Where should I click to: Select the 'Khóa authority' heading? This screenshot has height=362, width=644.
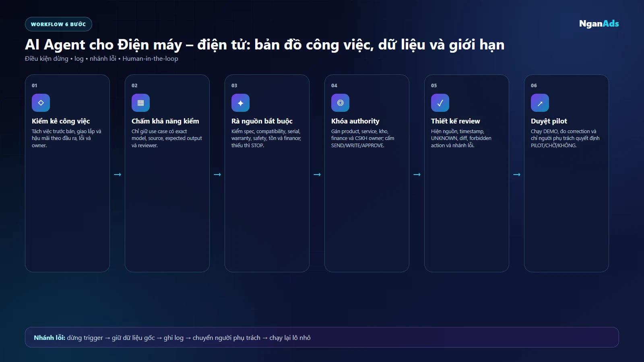pos(355,121)
